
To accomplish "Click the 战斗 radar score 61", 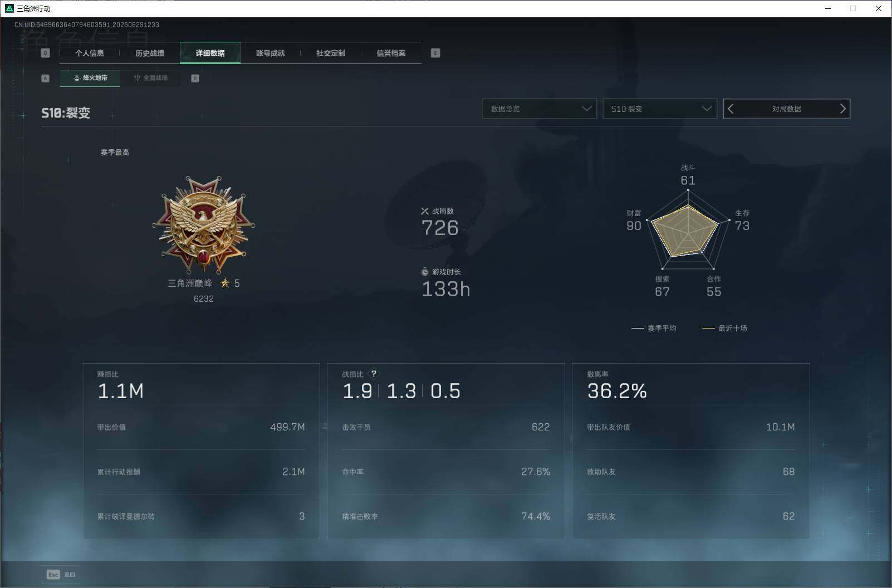I will (688, 180).
